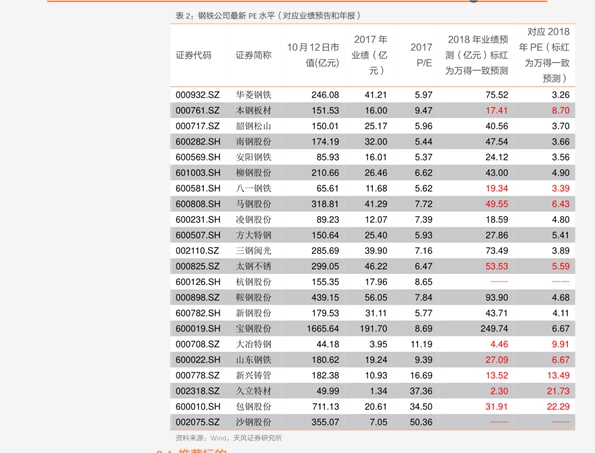
Task: Click the table title 表2 钢铁公司最新PE水平
Action: 268,16
